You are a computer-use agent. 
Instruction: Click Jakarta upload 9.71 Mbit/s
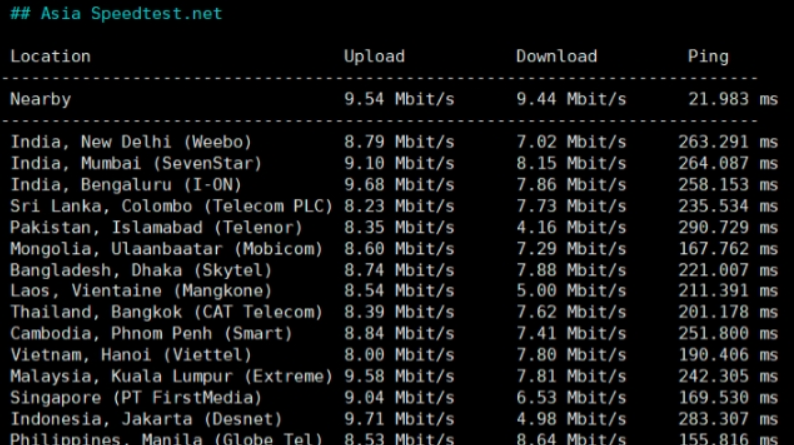399,419
